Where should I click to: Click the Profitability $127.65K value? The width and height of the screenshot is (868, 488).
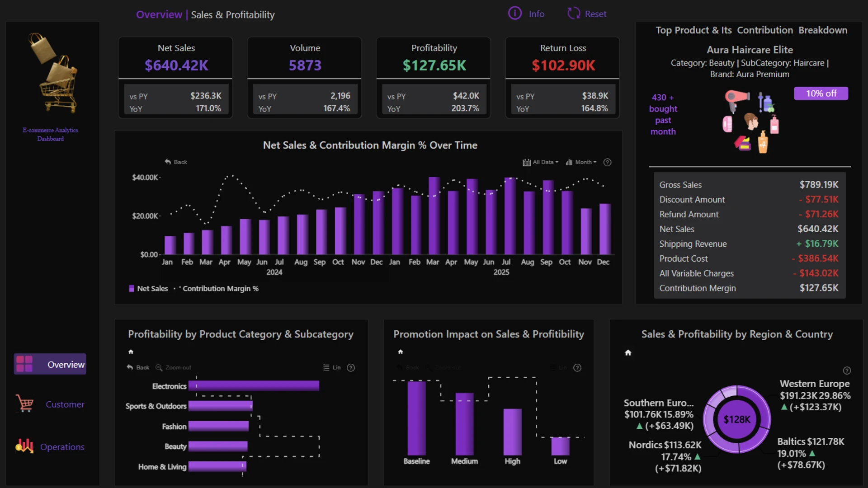(434, 66)
